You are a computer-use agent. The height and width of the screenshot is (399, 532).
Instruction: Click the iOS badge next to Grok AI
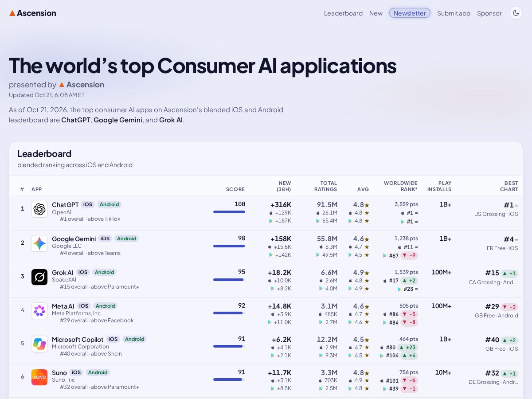click(83, 272)
